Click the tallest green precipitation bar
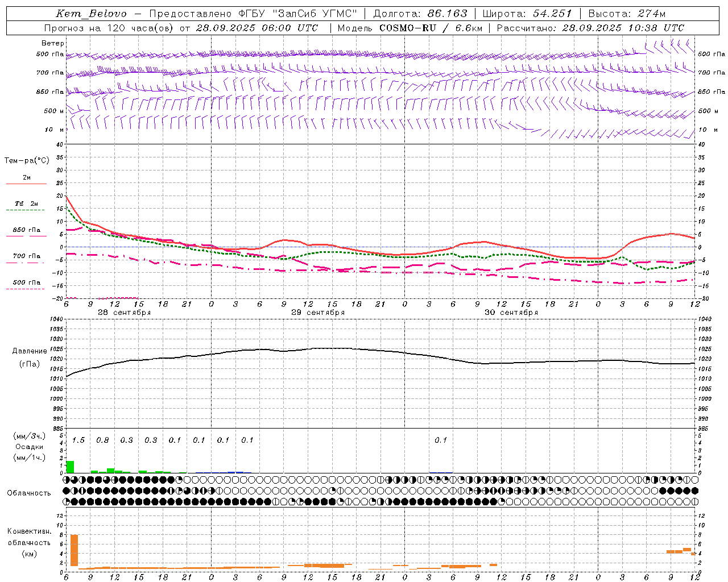 tap(70, 467)
